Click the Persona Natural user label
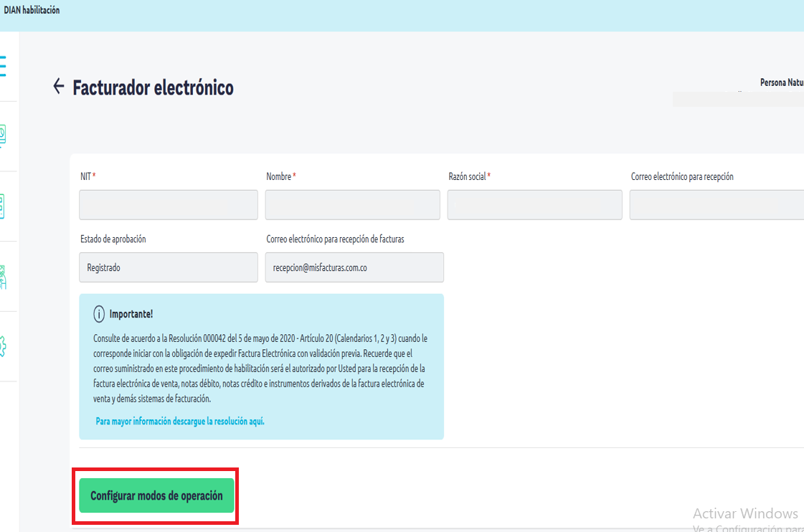The width and height of the screenshot is (804, 532). pos(782,82)
